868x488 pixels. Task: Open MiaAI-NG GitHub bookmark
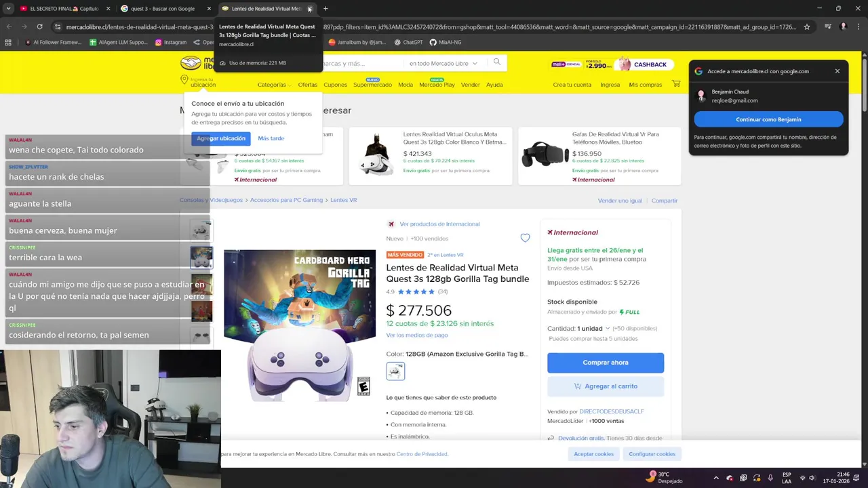click(x=446, y=42)
